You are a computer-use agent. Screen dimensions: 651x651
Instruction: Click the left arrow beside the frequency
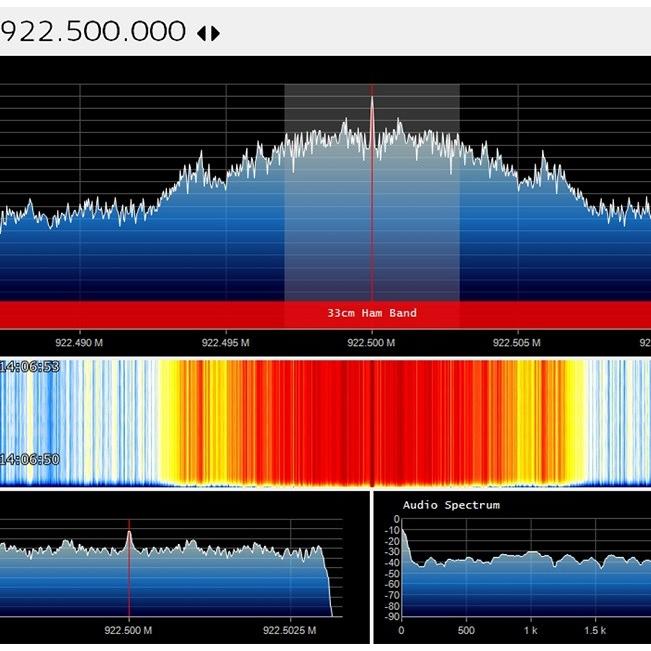(x=202, y=32)
